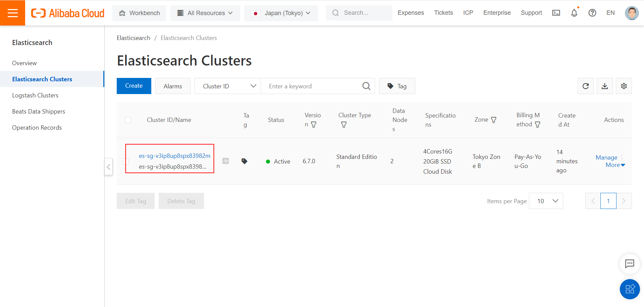
Task: Open the Items per Page dropdown
Action: tap(546, 201)
